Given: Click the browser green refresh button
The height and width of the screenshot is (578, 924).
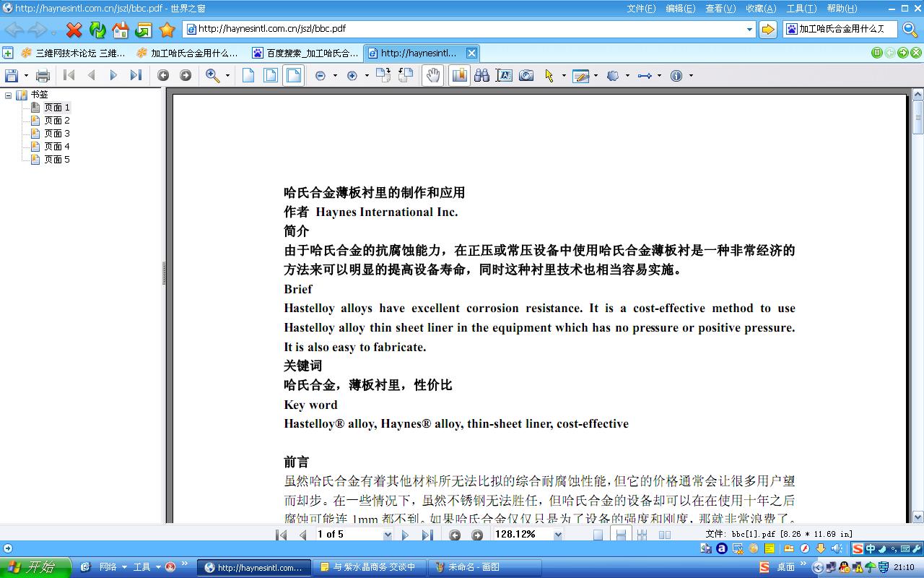Looking at the screenshot, I should pos(97,30).
